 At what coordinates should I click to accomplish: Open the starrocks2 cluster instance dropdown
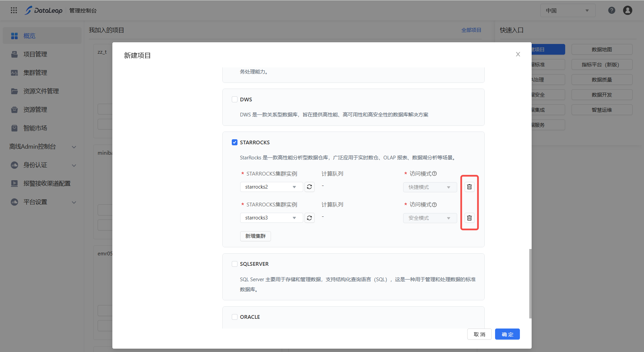click(x=271, y=187)
